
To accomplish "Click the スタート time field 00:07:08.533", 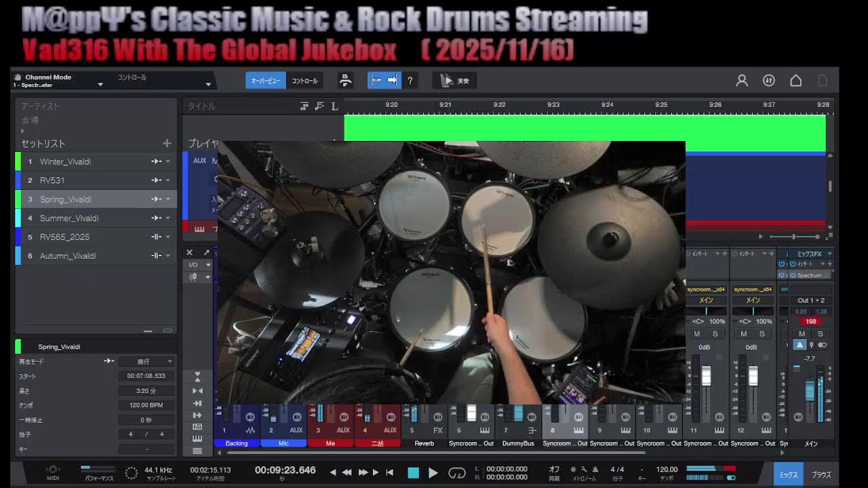I will coord(146,376).
